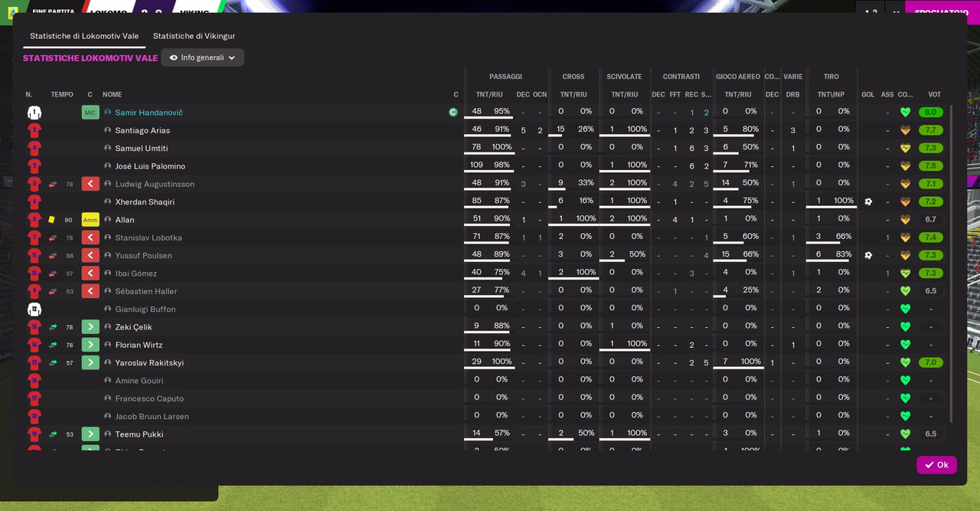The image size is (980, 511).
Task: Click the condition heart icon for Gianluigi Buffon
Action: 905,310
